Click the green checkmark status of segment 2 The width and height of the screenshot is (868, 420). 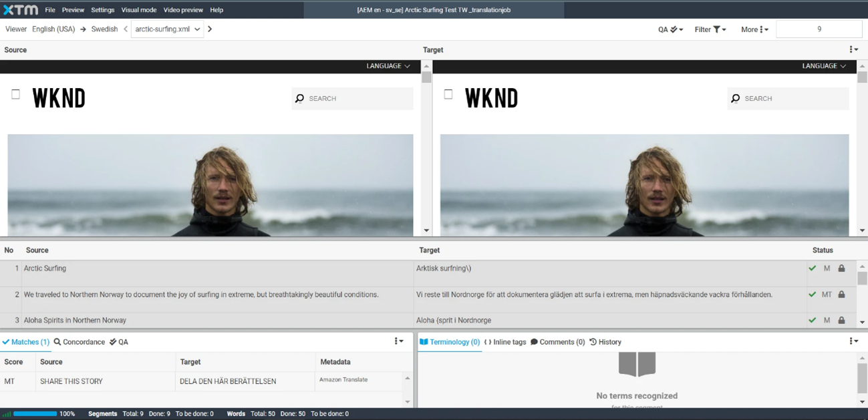click(813, 294)
